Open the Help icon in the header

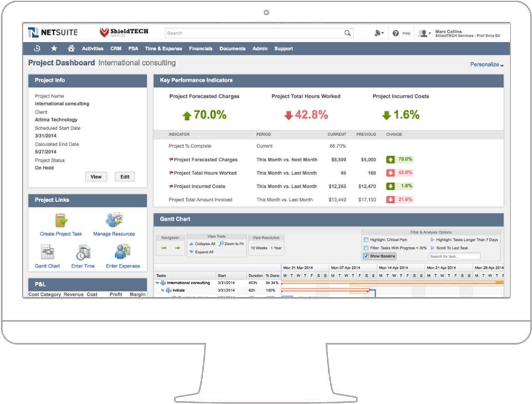coord(395,32)
